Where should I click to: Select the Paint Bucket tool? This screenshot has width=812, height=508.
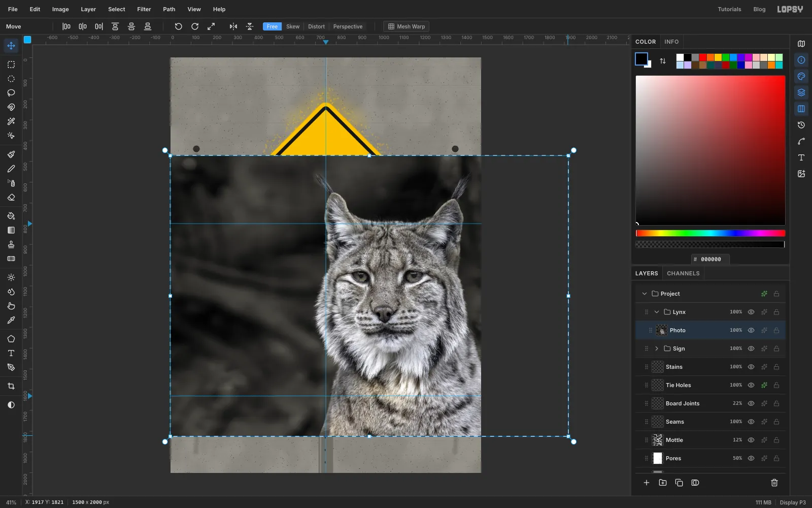point(11,216)
